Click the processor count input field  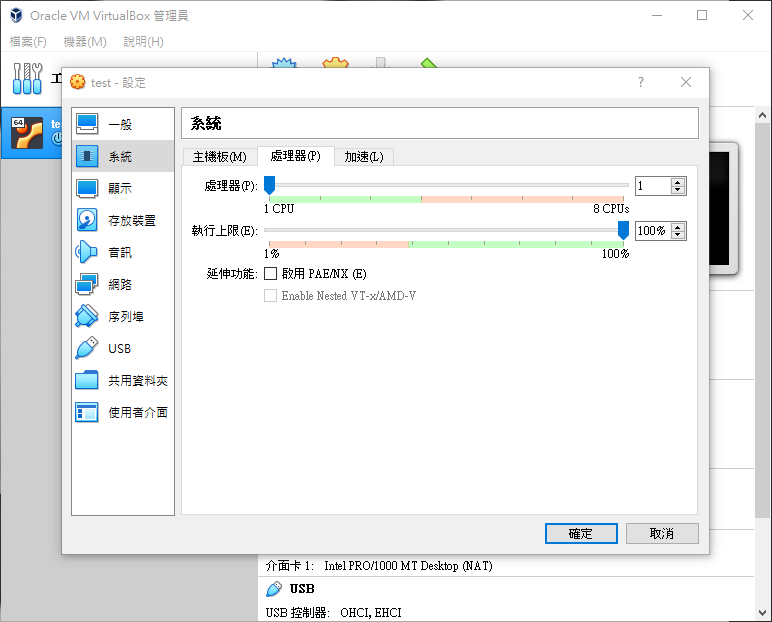[653, 186]
